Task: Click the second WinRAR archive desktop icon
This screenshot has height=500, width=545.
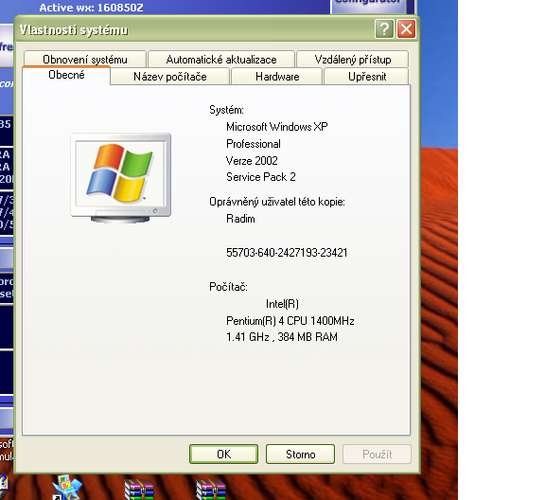Action: pyautogui.click(x=211, y=490)
